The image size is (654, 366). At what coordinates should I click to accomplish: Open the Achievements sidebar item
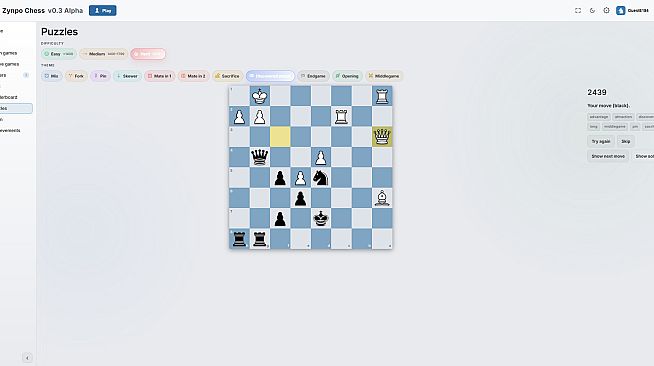(11, 130)
